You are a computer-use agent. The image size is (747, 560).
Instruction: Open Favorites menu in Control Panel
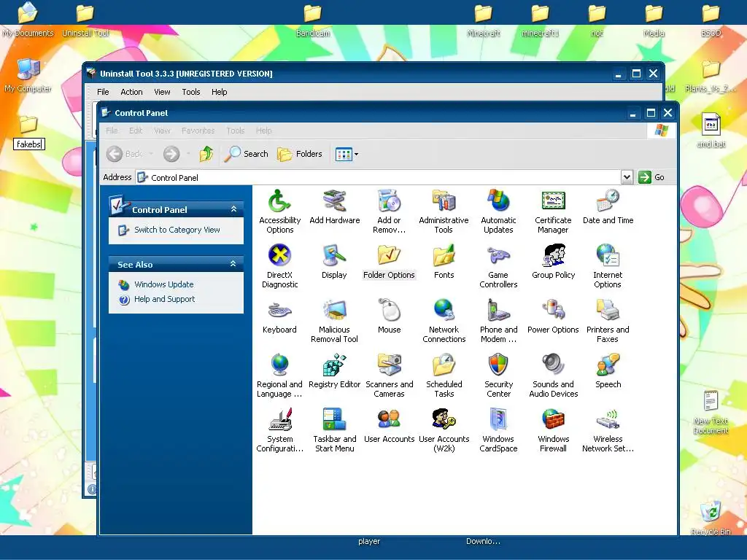point(198,131)
